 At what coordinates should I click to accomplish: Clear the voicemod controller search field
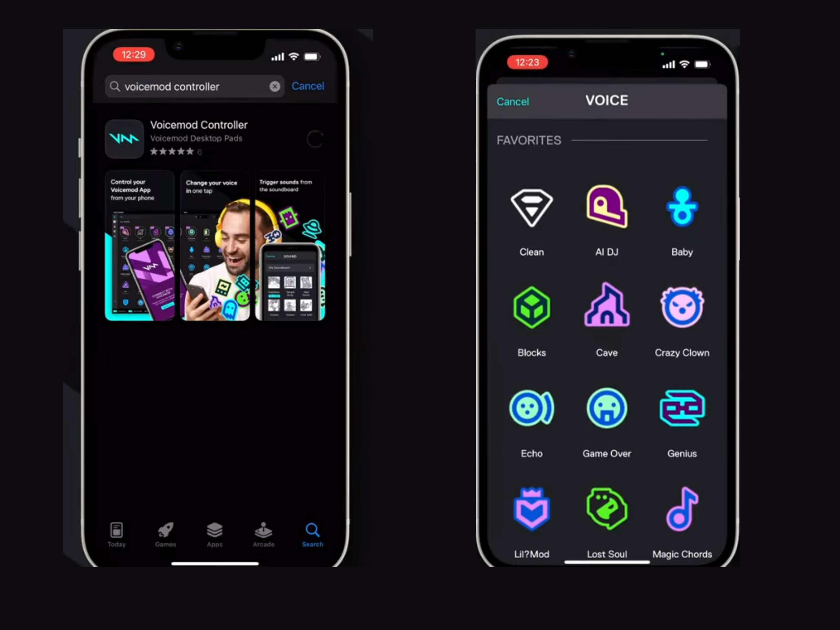[275, 87]
